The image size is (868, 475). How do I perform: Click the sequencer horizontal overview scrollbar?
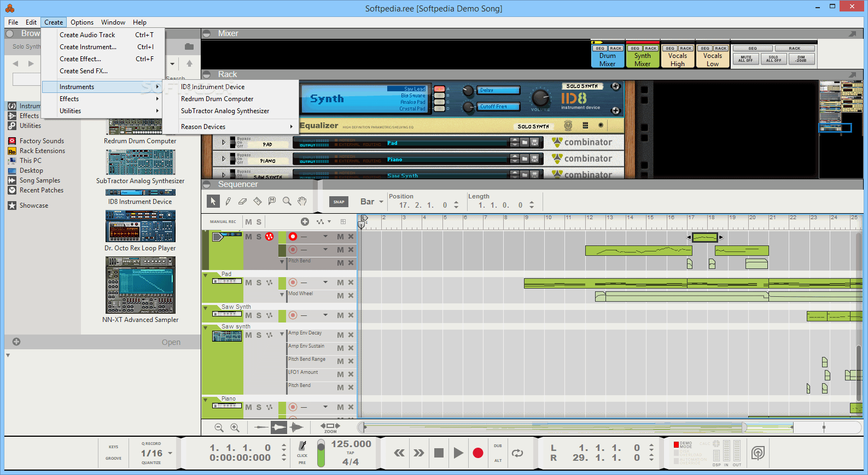[x=608, y=427]
